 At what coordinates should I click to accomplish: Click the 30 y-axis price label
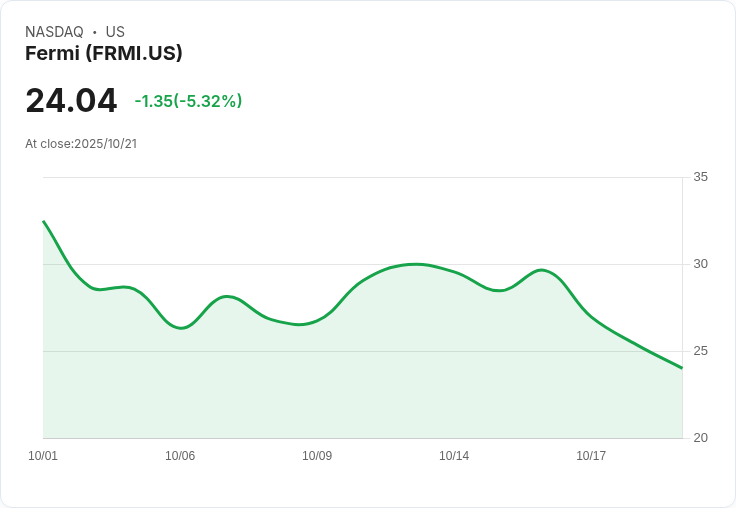700,264
